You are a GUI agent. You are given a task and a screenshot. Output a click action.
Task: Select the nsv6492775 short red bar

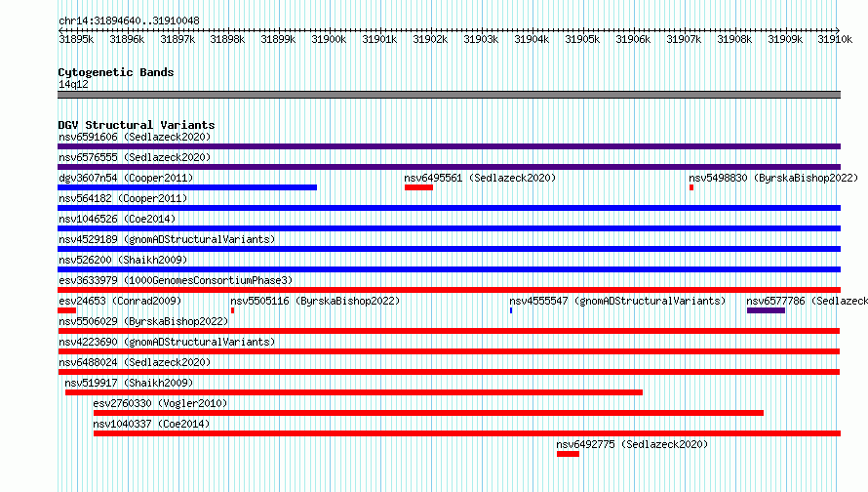568,454
